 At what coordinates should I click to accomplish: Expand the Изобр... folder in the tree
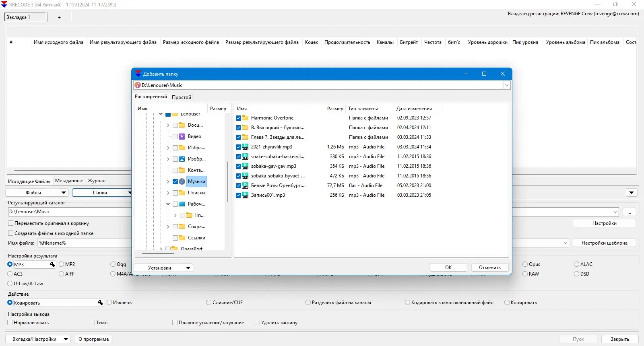[x=168, y=159]
